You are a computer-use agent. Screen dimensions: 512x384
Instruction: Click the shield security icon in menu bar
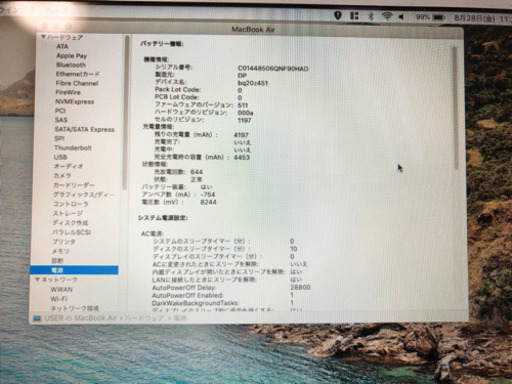click(338, 15)
